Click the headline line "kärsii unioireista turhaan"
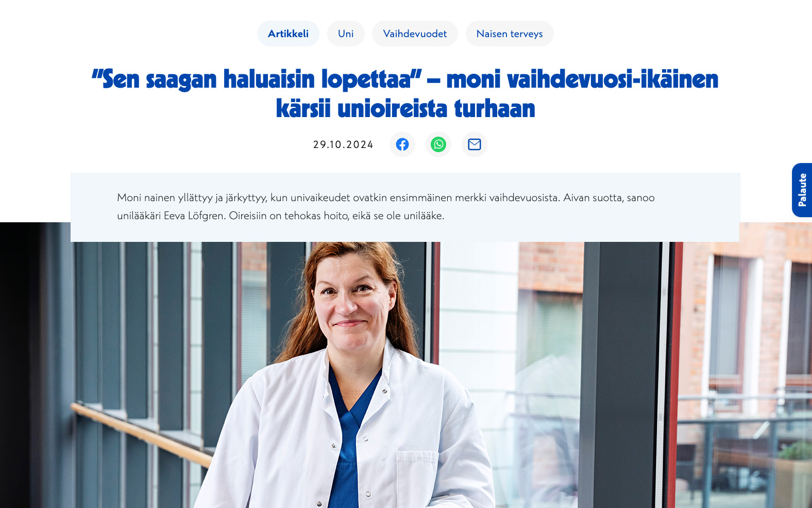The width and height of the screenshot is (812, 508). pos(405,109)
